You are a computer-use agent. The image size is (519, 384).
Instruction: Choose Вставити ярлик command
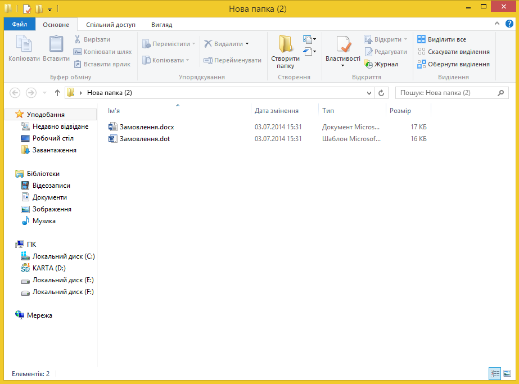pos(102,64)
